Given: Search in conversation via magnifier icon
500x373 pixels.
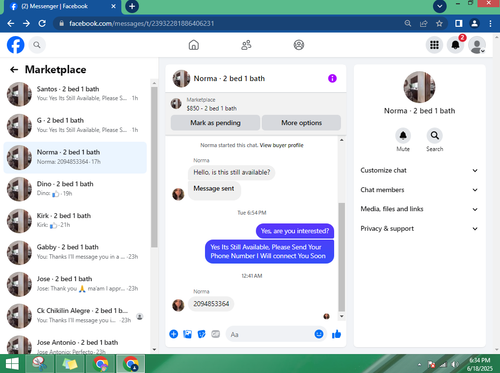Looking at the screenshot, I should click(x=435, y=136).
